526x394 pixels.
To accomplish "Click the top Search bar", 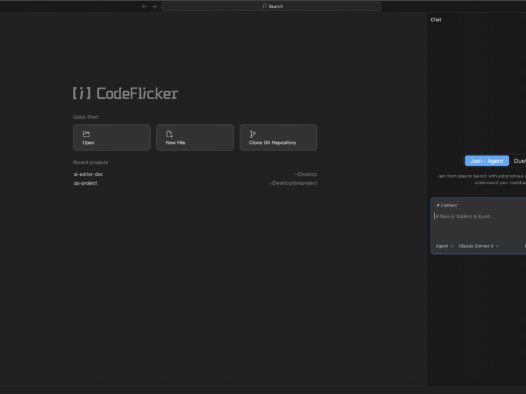I will pos(272,6).
